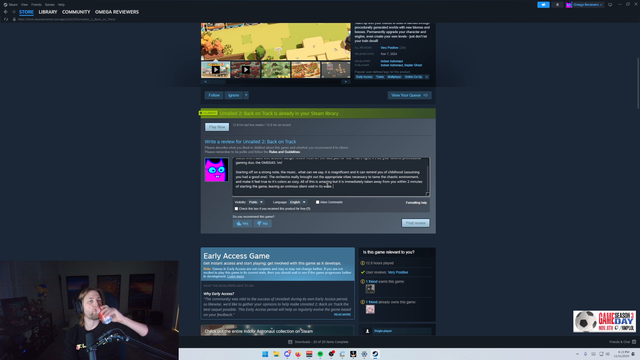The height and width of the screenshot is (360, 640).
Task: Click the Steam back navigation arrow
Action: (6, 12)
